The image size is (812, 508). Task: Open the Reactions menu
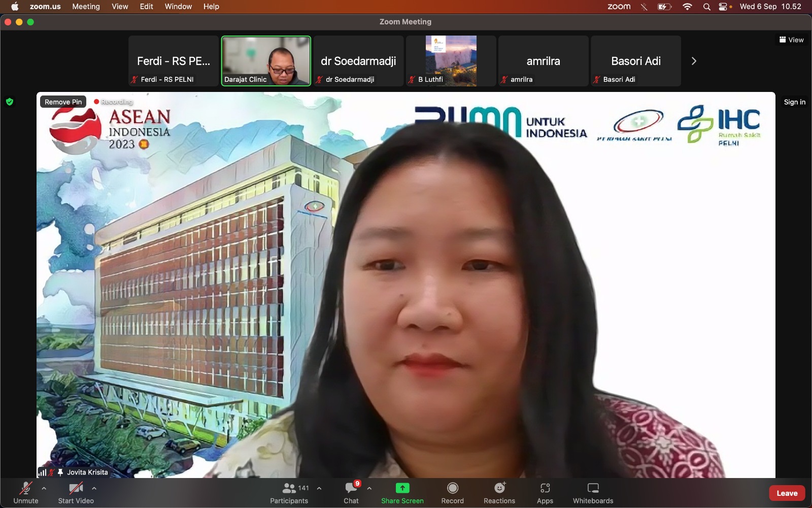[x=499, y=493]
